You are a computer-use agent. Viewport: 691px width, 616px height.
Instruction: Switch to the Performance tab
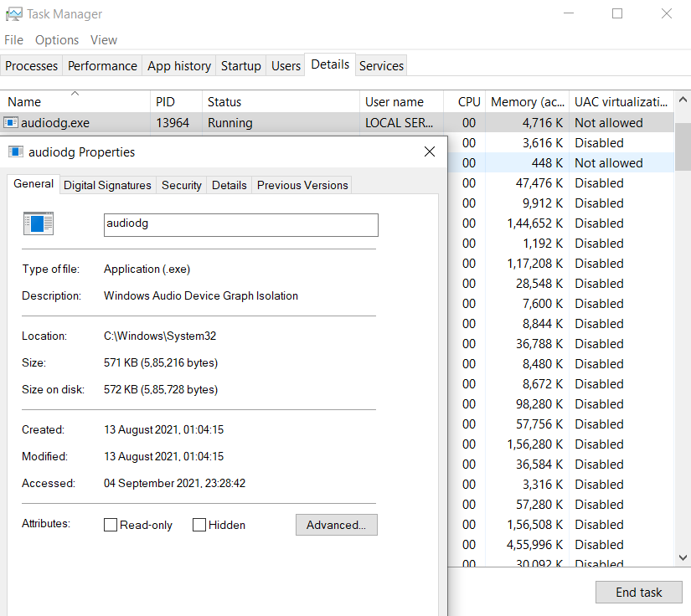(102, 66)
